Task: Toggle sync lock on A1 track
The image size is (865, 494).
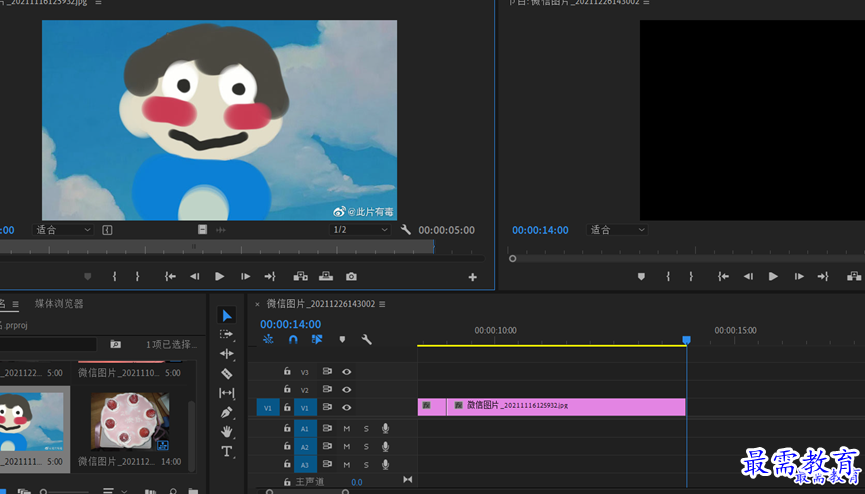Action: (x=327, y=428)
